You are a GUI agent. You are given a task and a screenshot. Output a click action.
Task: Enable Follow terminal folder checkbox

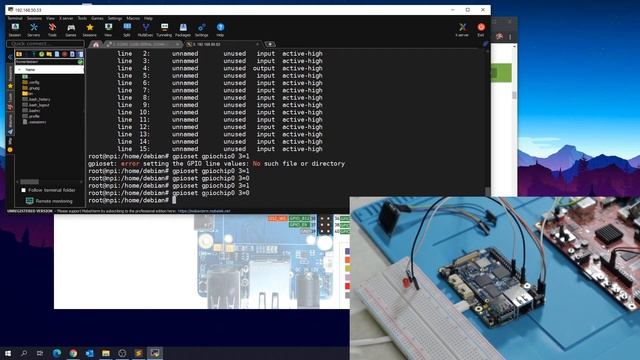coord(24,190)
